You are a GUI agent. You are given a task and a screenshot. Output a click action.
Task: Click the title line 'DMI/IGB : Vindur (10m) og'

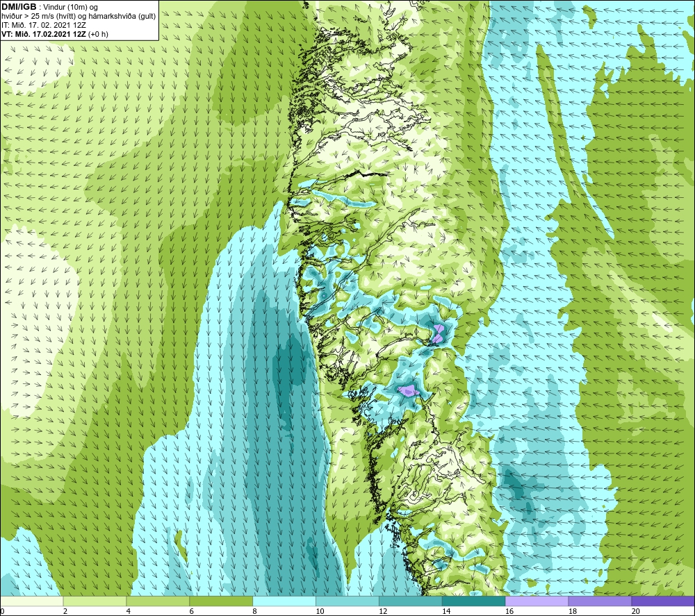point(49,7)
